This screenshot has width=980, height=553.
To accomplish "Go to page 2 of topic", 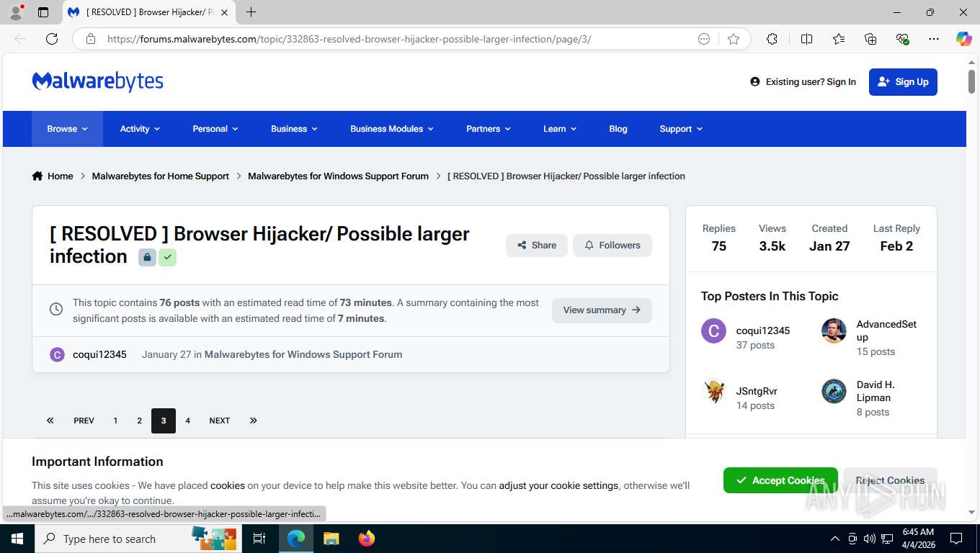I will coord(139,421).
